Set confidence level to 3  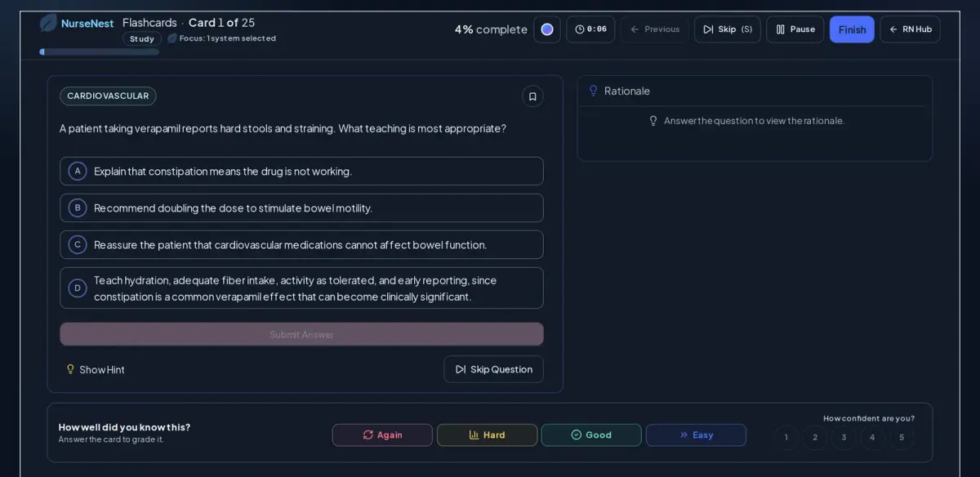click(844, 437)
